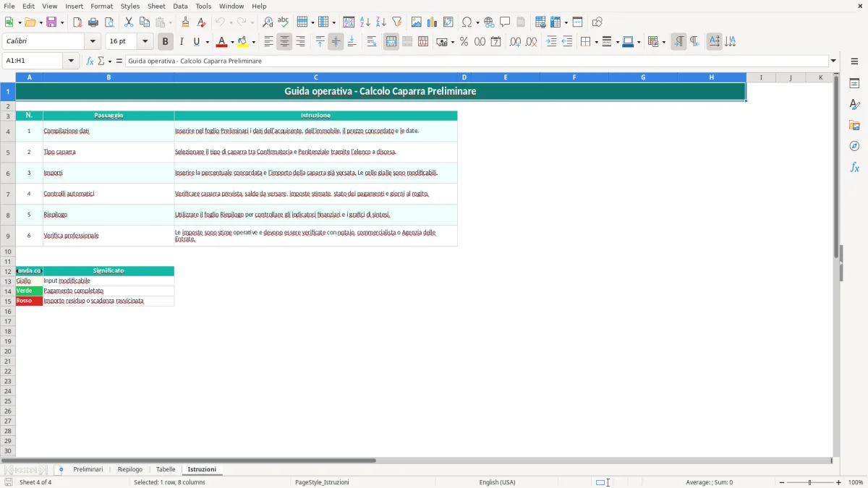Toggle Align Left
The width and height of the screenshot is (868, 488).
coord(269,42)
